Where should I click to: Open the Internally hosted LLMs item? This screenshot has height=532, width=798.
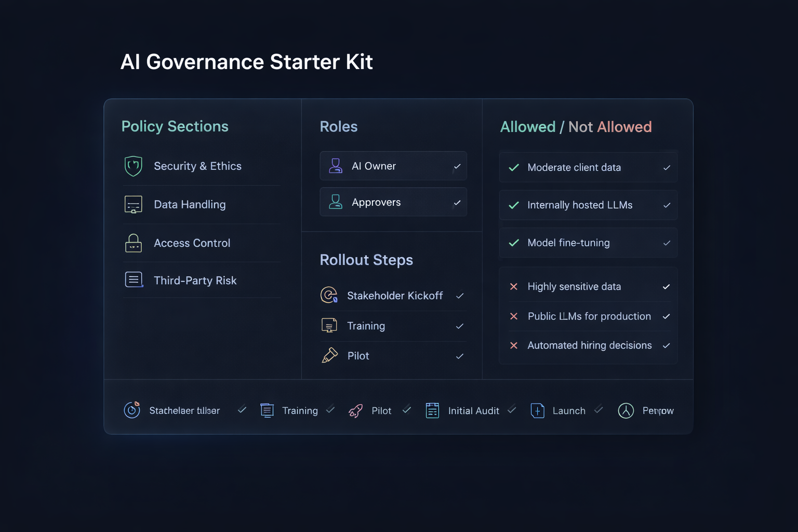coord(580,205)
